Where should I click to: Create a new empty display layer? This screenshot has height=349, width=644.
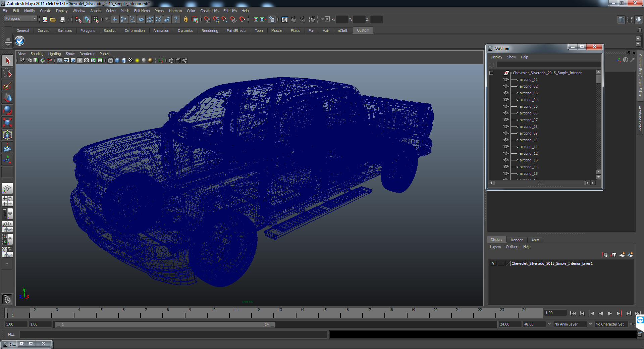pyautogui.click(x=622, y=255)
